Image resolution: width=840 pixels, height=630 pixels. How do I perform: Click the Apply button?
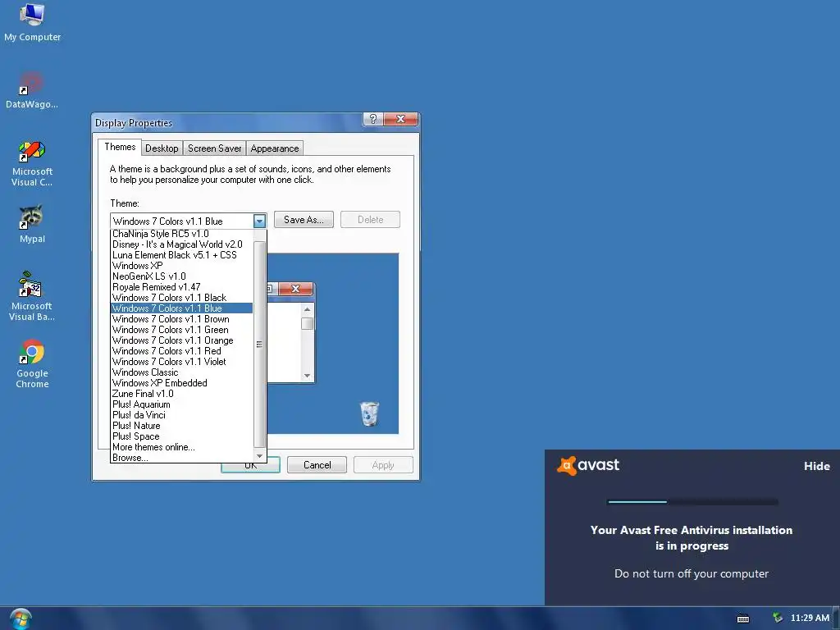[x=383, y=465]
